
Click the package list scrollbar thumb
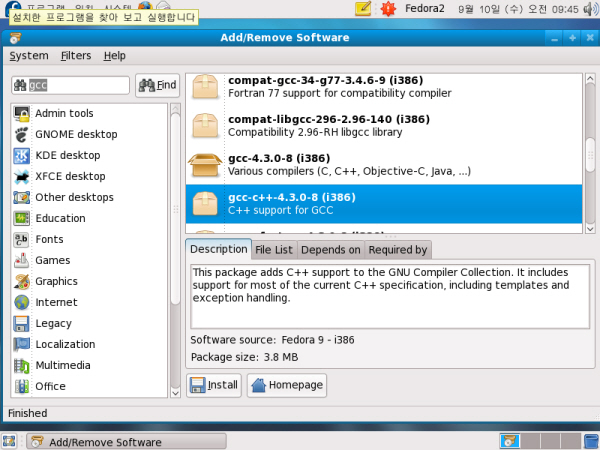point(590,155)
